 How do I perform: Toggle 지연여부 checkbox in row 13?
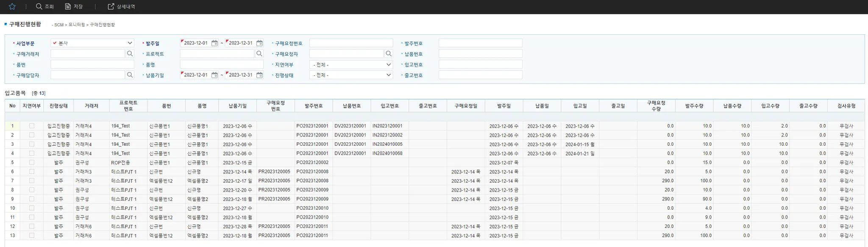[32, 235]
